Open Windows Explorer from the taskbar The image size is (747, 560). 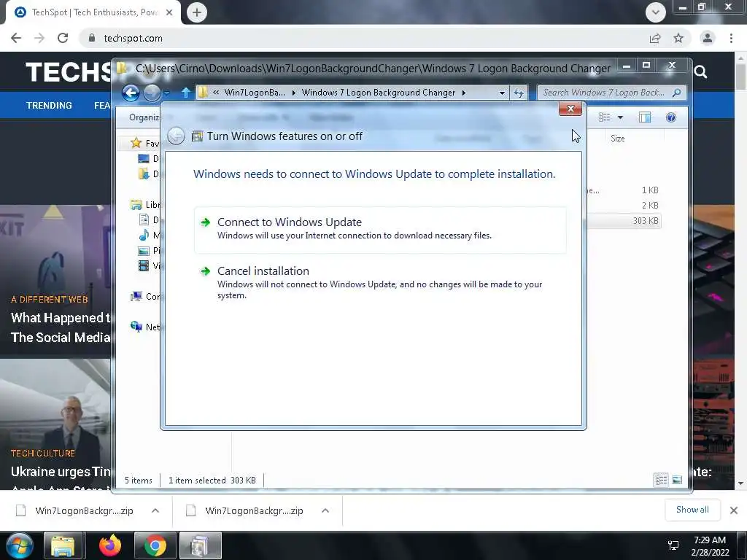(x=63, y=545)
